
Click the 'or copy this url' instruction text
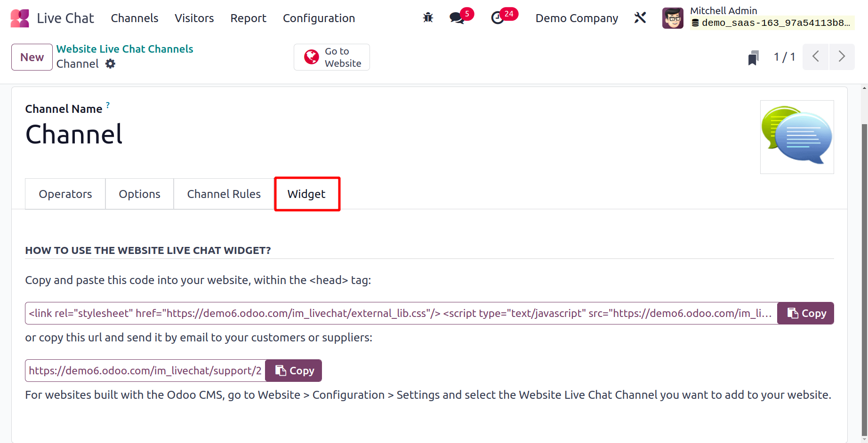tap(199, 338)
